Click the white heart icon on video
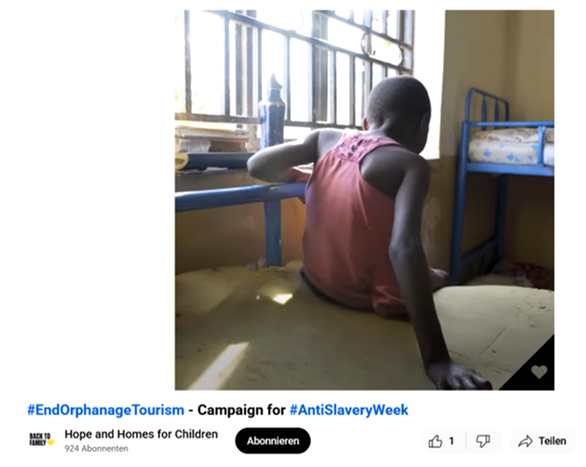 (x=539, y=372)
